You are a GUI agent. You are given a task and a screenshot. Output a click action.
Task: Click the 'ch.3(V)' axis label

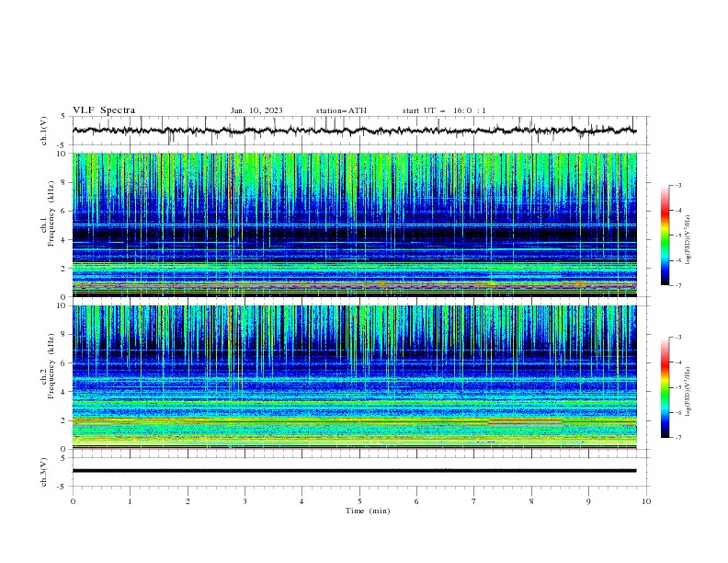point(44,472)
